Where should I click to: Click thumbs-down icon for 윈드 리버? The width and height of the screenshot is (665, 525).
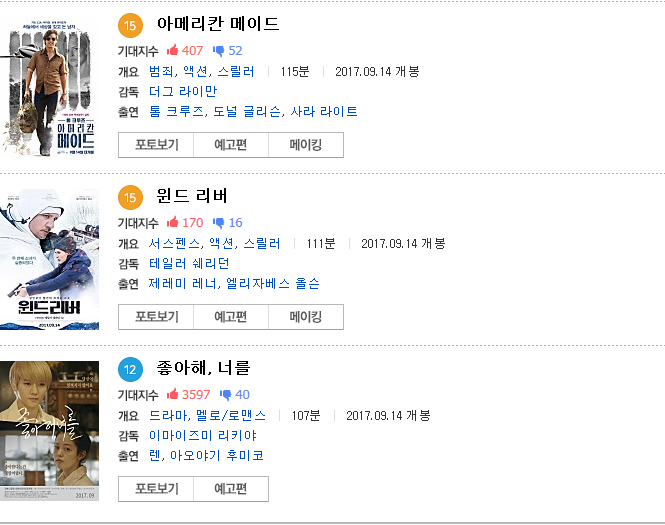(218, 223)
